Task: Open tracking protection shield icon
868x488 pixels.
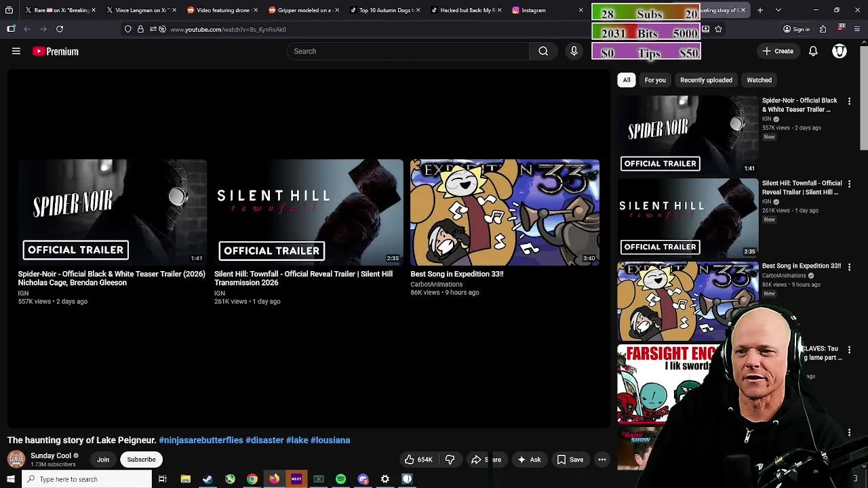Action: 128,29
